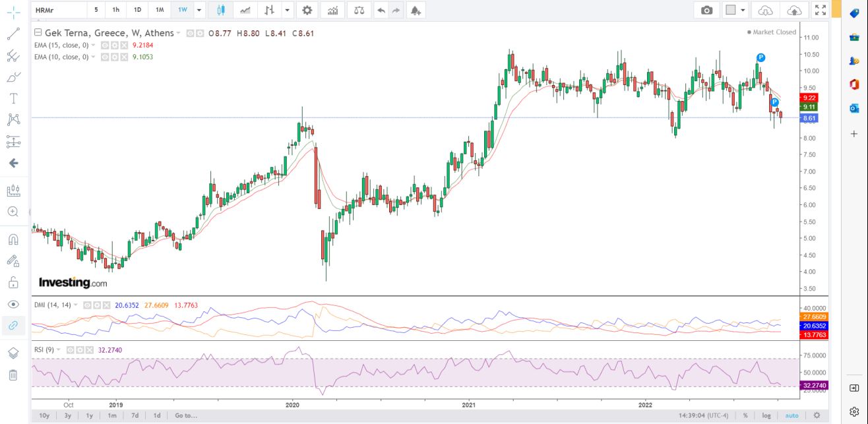This screenshot has width=868, height=424.
Task: Select the Text annotation tool
Action: coord(13,98)
